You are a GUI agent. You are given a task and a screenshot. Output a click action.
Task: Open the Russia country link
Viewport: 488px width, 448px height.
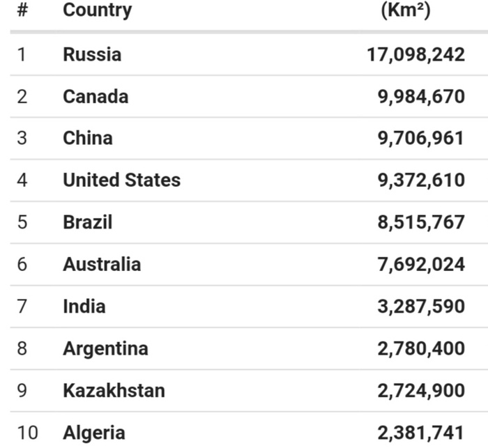(x=92, y=54)
